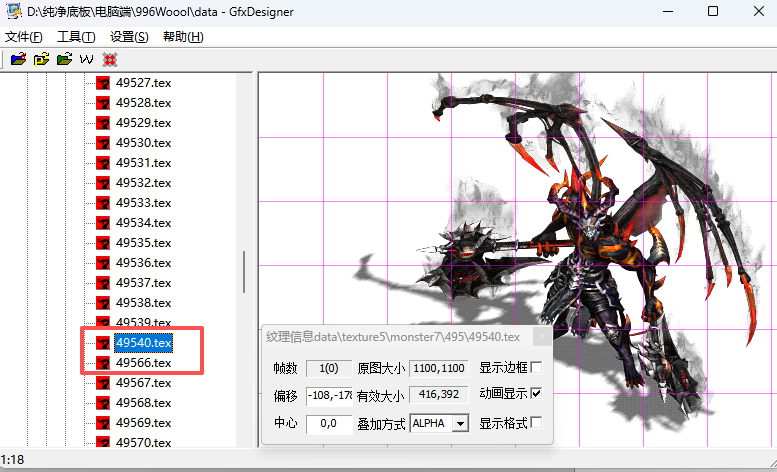Select 49530.tex in the file tree
The height and width of the screenshot is (472, 777).
(143, 143)
